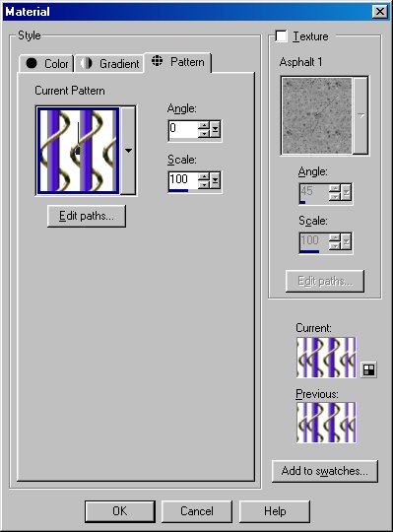The height and width of the screenshot is (532, 393).
Task: Switch to the Color tab
Action: coord(46,63)
